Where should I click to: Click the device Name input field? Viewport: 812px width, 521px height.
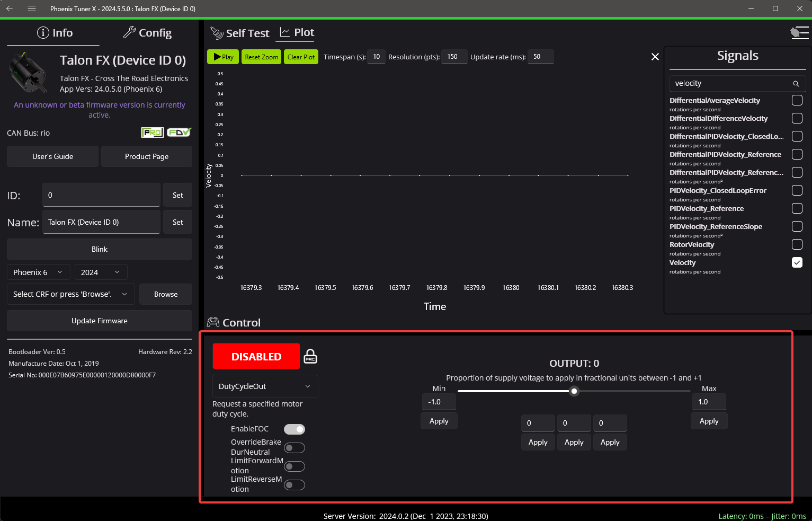101,222
